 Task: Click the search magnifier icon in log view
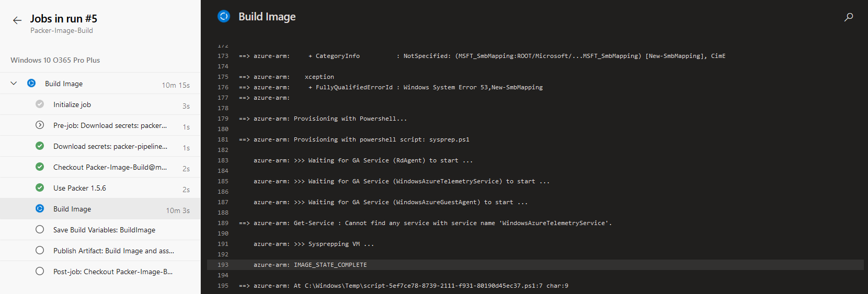[x=849, y=17]
